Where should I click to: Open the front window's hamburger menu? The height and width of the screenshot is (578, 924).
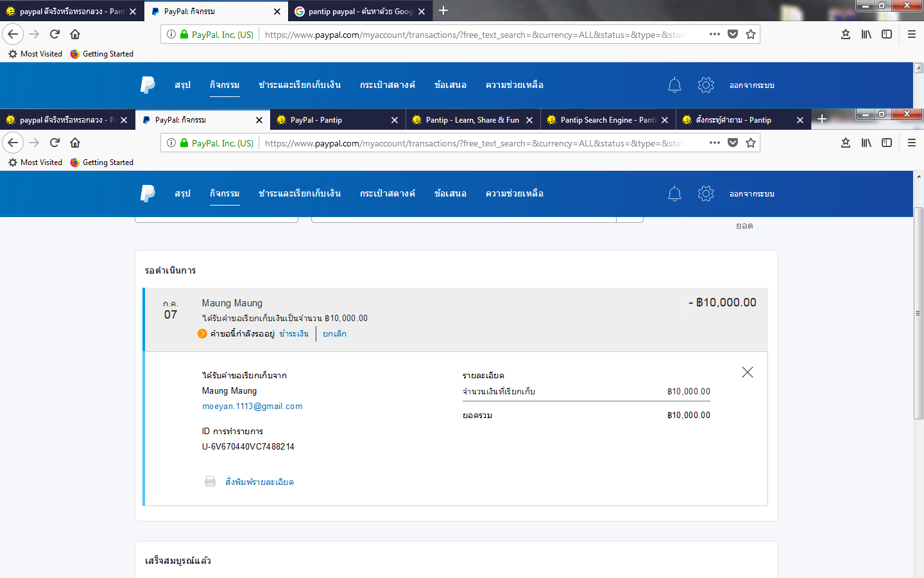[912, 143]
